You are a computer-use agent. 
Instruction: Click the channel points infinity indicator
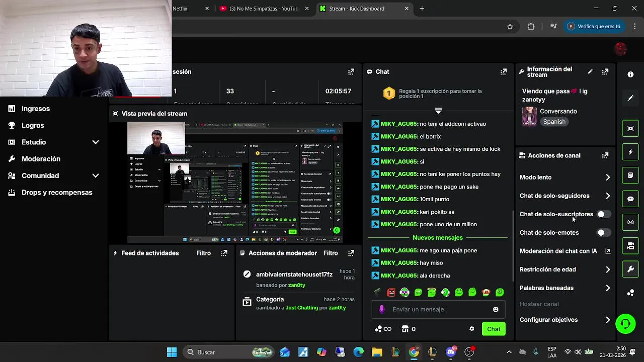tap(383, 329)
